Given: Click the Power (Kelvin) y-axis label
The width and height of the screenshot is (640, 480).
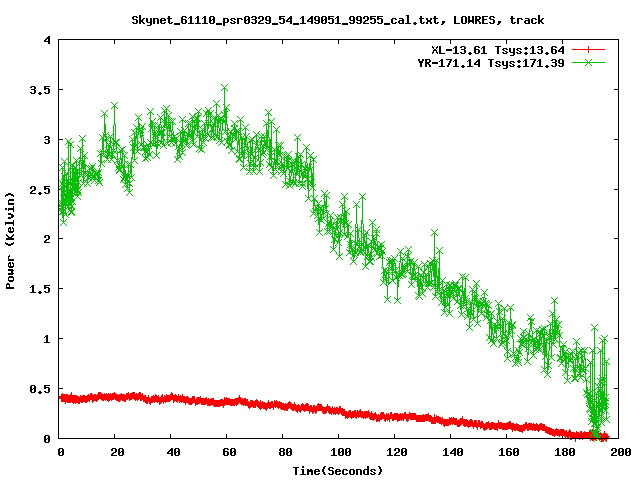Looking at the screenshot, I should pyautogui.click(x=11, y=239).
